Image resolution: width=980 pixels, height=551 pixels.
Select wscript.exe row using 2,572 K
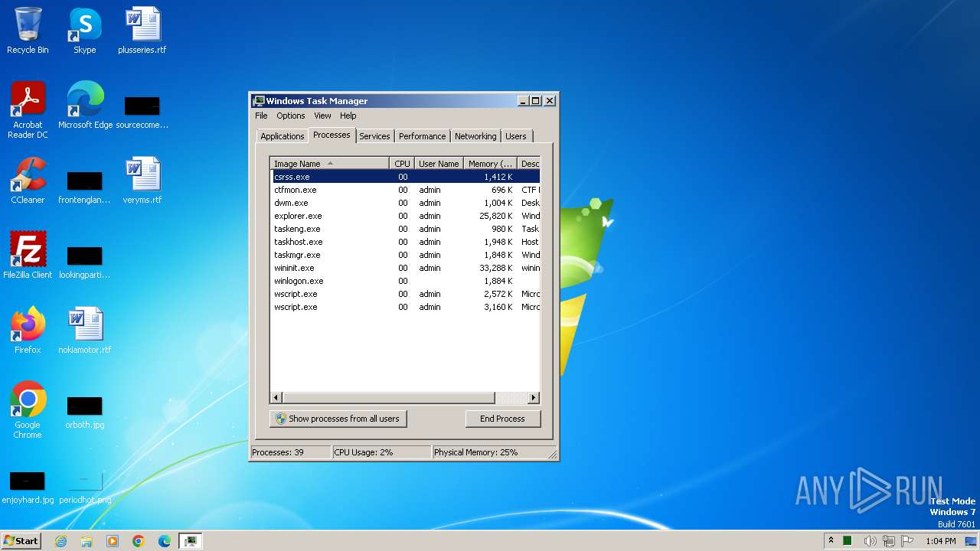405,294
